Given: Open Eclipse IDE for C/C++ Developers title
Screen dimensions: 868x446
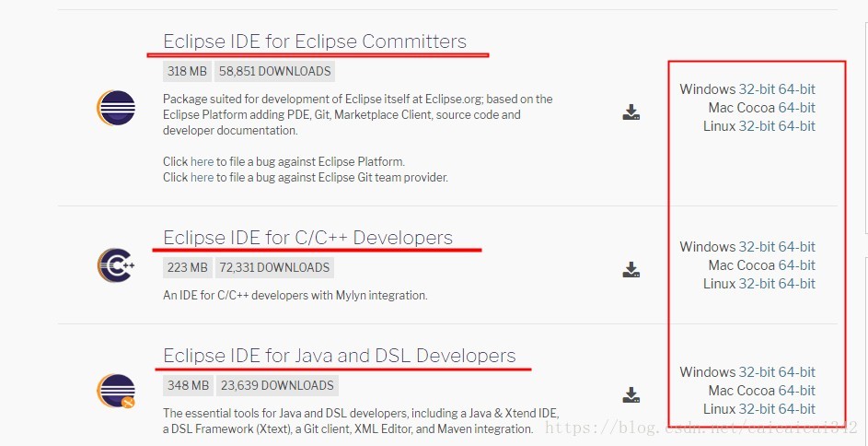Looking at the screenshot, I should (x=307, y=238).
